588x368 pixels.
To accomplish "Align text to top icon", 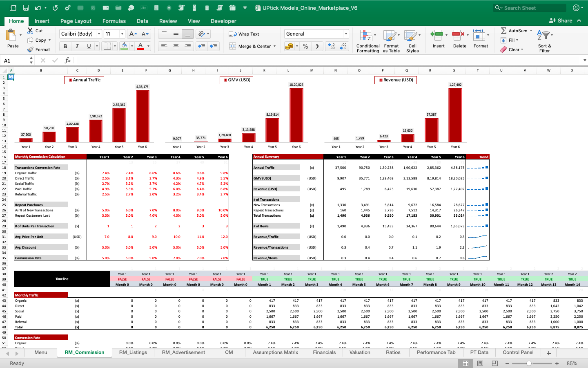I will [164, 34].
